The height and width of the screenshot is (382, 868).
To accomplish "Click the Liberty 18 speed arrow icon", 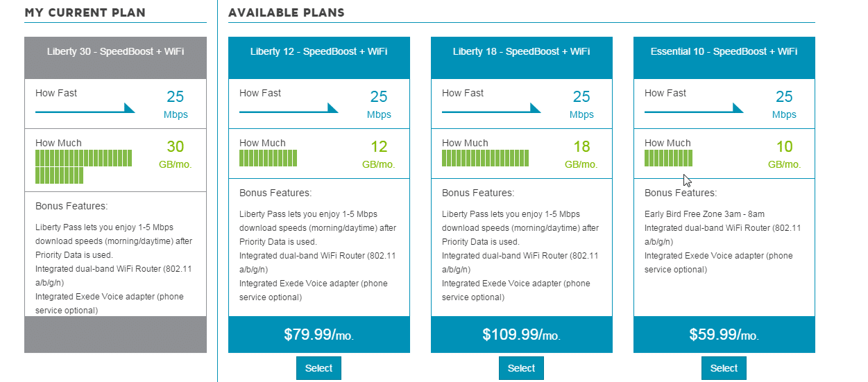I will pos(491,109).
